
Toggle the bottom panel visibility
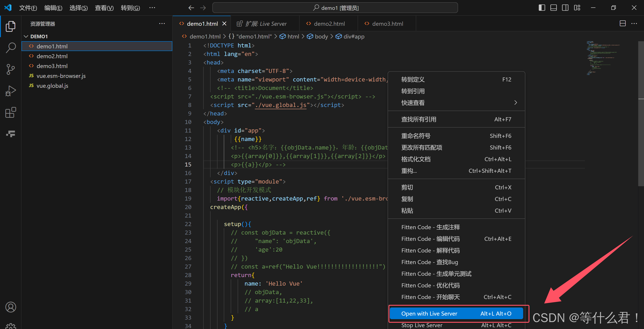tap(554, 8)
